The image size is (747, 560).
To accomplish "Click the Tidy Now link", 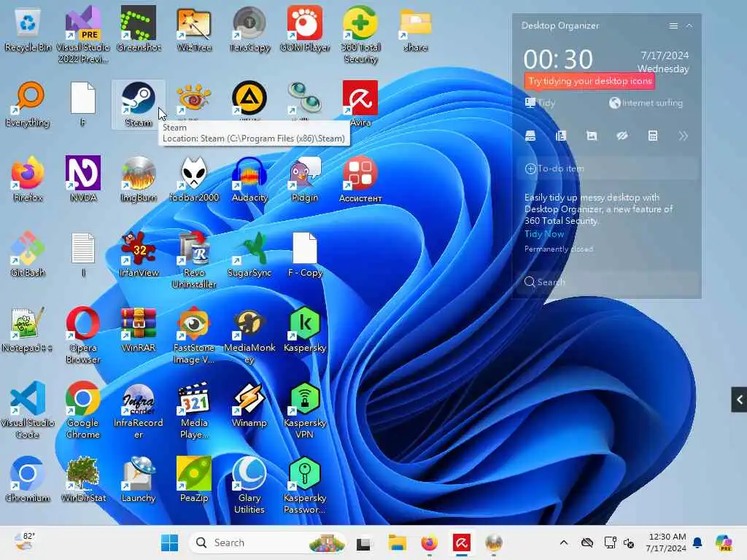I will click(x=544, y=234).
